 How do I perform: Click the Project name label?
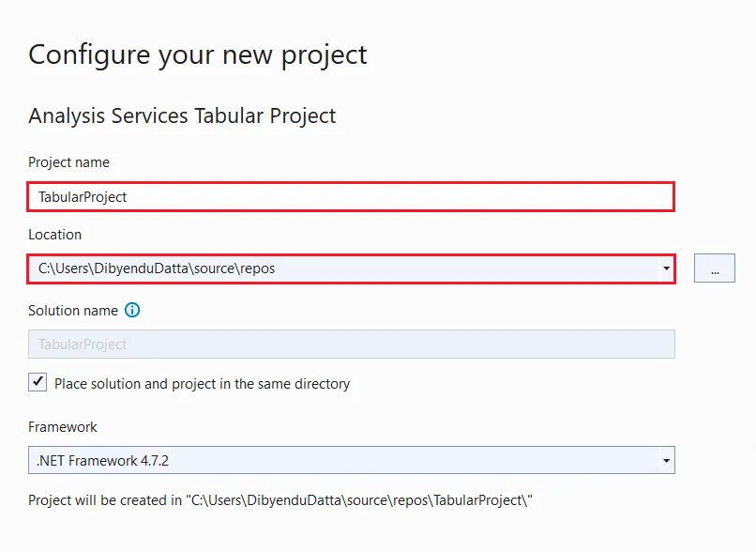(x=68, y=162)
